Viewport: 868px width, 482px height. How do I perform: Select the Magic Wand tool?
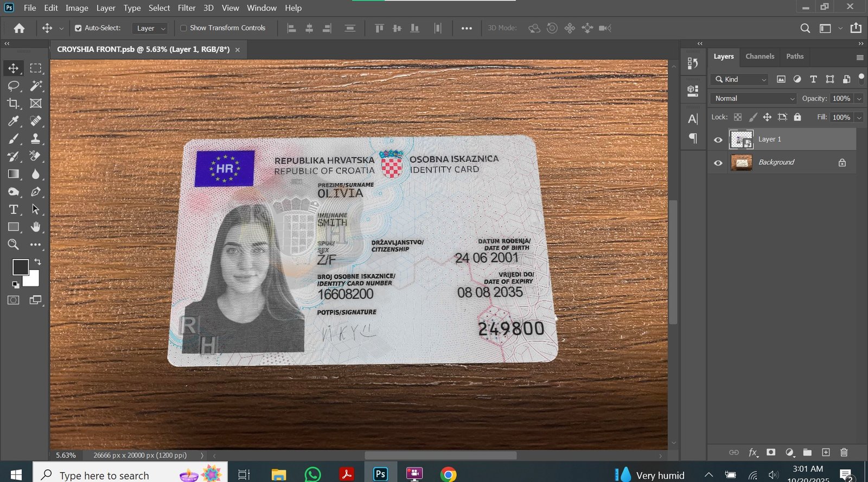[x=36, y=86]
